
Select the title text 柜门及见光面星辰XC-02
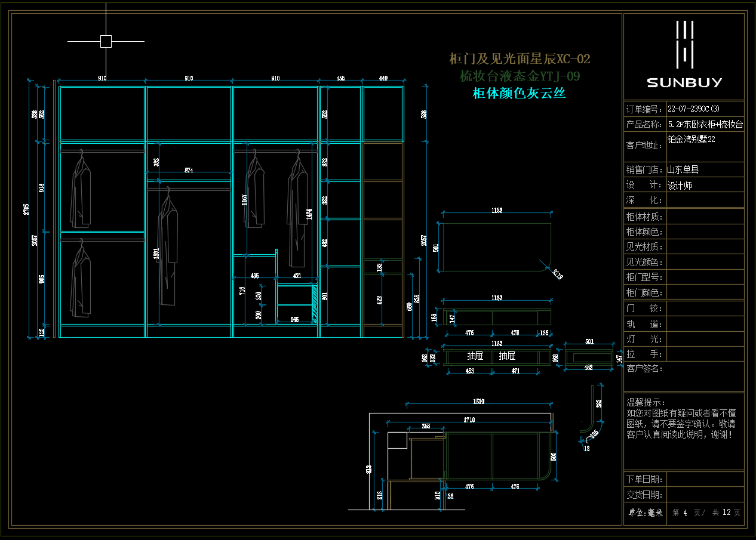(x=520, y=58)
